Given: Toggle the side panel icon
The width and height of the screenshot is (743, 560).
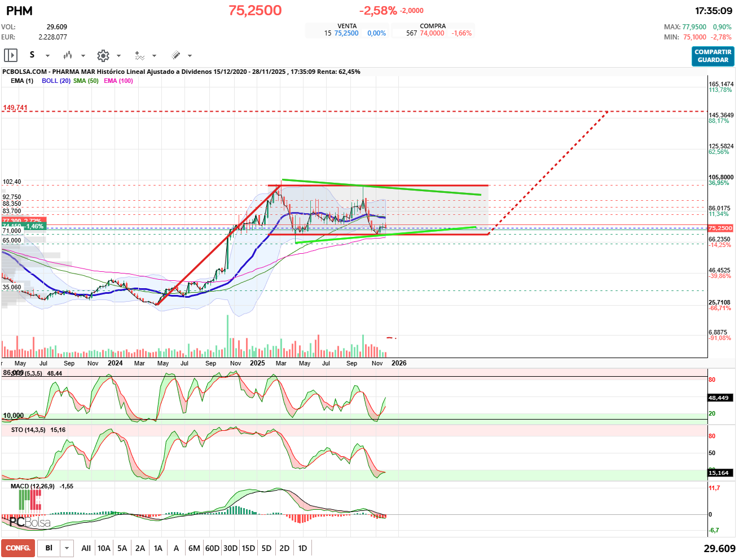Looking at the screenshot, I should pos(11,55).
